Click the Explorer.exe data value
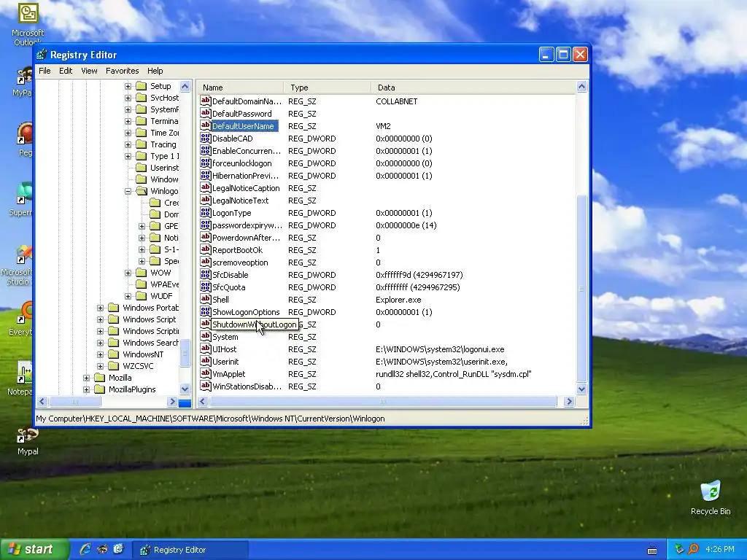The height and width of the screenshot is (560, 747). click(x=398, y=300)
